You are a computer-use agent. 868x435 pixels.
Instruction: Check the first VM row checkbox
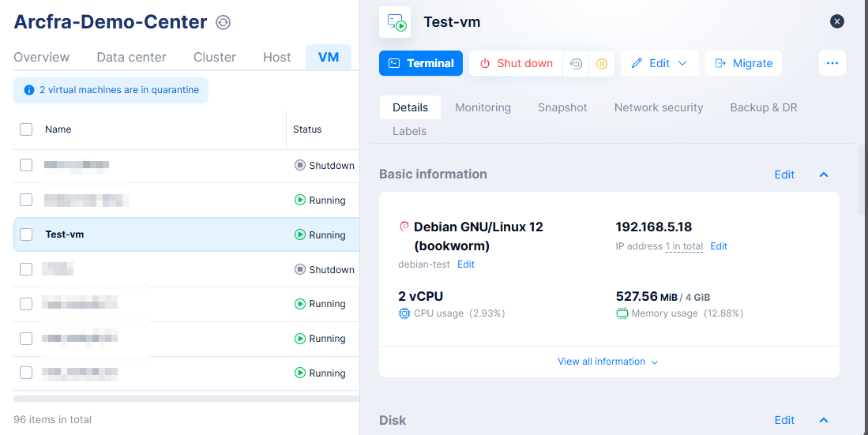[26, 165]
